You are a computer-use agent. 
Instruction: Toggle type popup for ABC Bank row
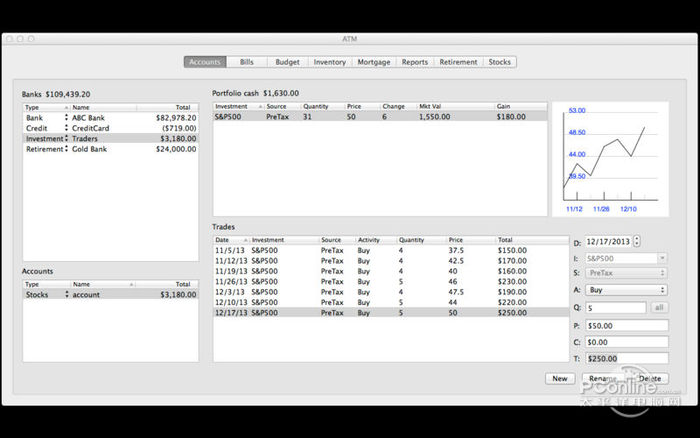coord(66,117)
